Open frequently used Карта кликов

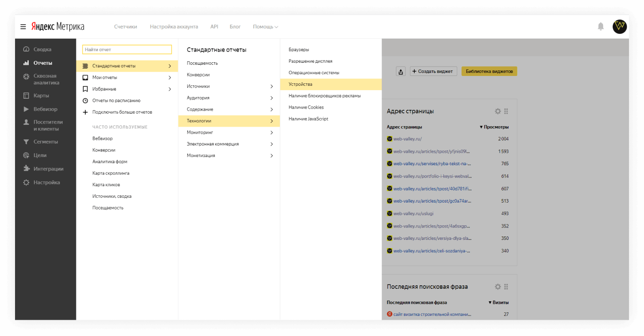click(106, 185)
